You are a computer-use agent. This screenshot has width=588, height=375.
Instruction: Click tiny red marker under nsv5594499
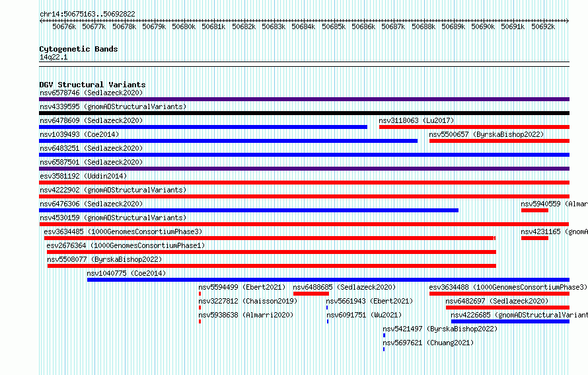tap(200, 294)
